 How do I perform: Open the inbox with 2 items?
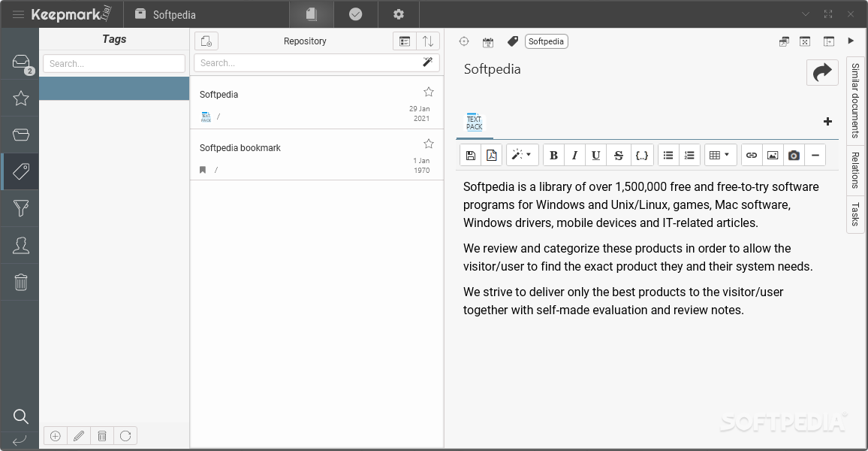[x=21, y=62]
